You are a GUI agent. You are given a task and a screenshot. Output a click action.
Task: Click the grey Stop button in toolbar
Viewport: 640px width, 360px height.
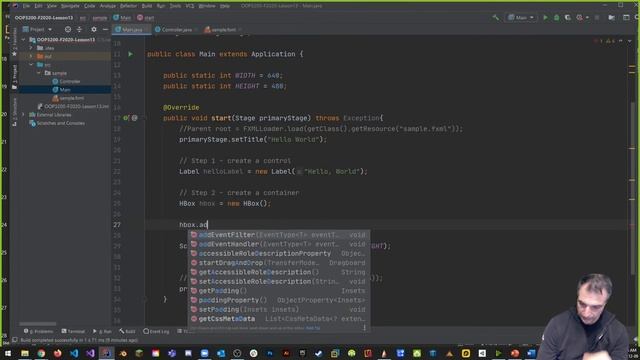tap(597, 18)
